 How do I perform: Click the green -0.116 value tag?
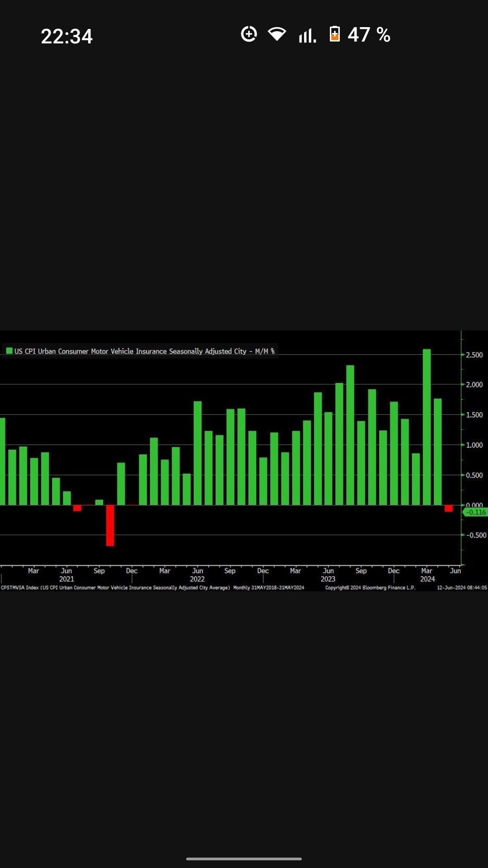pyautogui.click(x=475, y=512)
